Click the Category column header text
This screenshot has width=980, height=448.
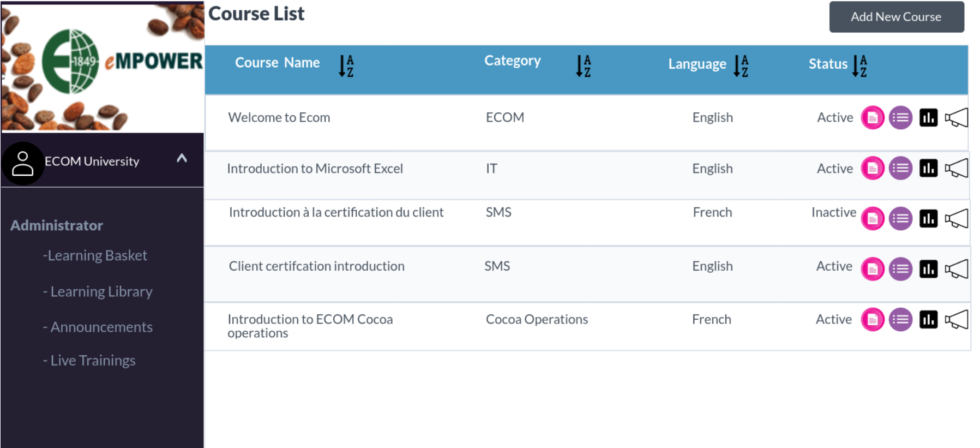pyautogui.click(x=513, y=61)
